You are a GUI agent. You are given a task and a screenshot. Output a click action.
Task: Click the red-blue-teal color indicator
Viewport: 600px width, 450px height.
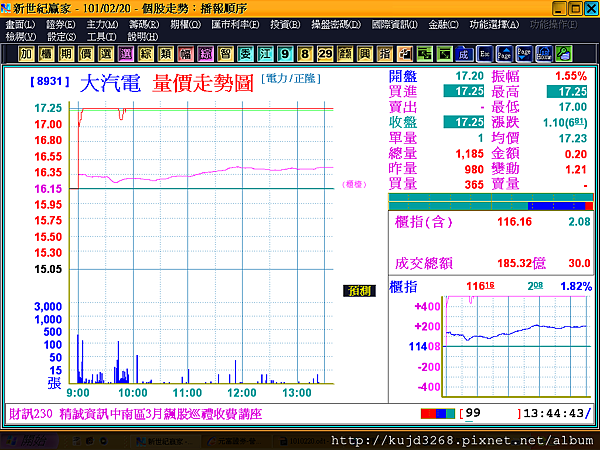pos(438,414)
